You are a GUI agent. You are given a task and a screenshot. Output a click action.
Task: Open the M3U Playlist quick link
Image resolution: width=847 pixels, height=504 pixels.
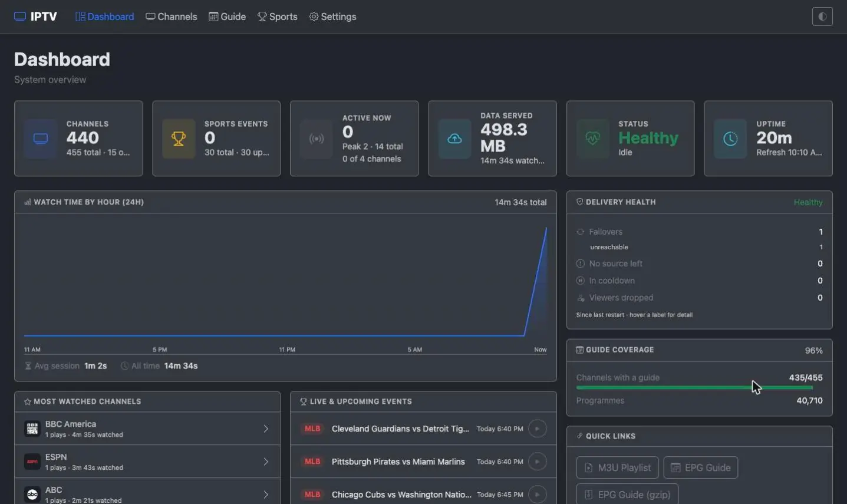[x=617, y=467]
